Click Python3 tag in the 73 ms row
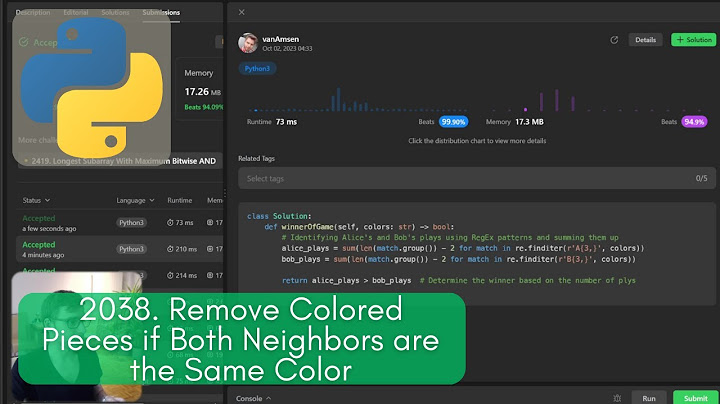The width and height of the screenshot is (720, 404). point(131,223)
